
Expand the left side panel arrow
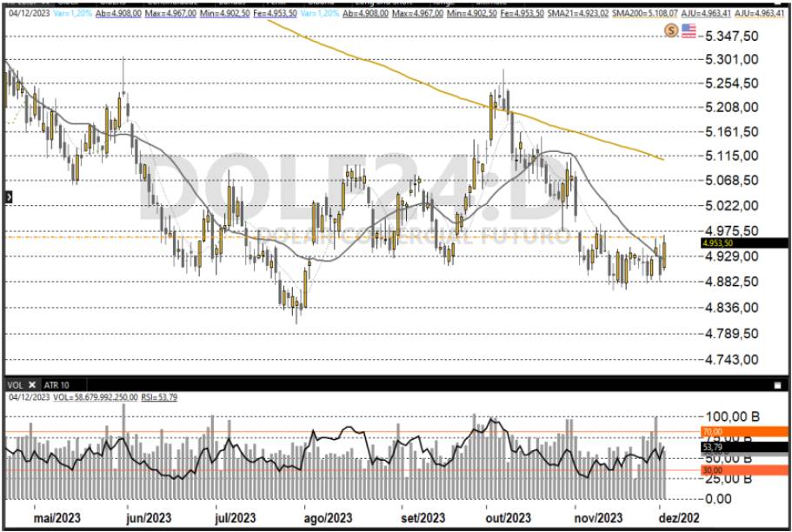pyautogui.click(x=9, y=197)
